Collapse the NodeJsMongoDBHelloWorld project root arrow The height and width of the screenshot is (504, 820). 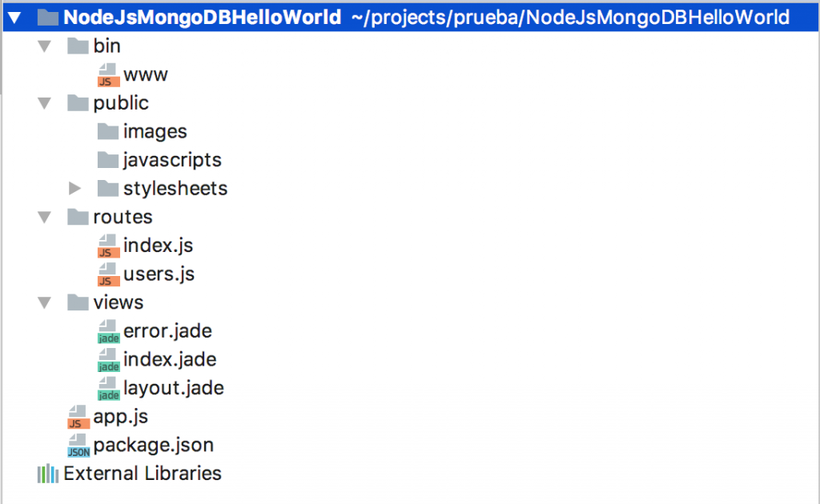tap(14, 18)
